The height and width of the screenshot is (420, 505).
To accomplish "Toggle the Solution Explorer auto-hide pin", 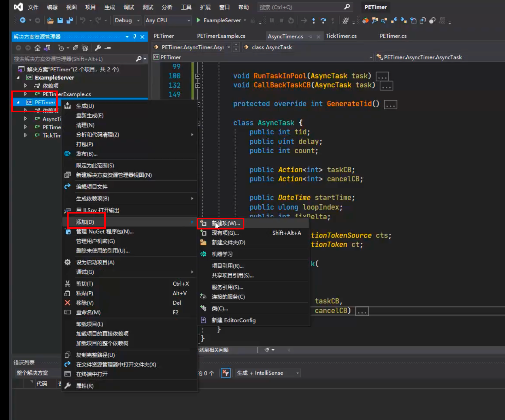I will [x=134, y=36].
